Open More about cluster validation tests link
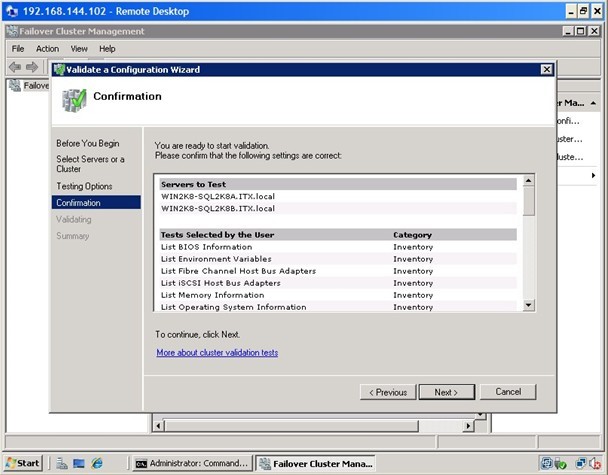The height and width of the screenshot is (475, 608). click(217, 352)
